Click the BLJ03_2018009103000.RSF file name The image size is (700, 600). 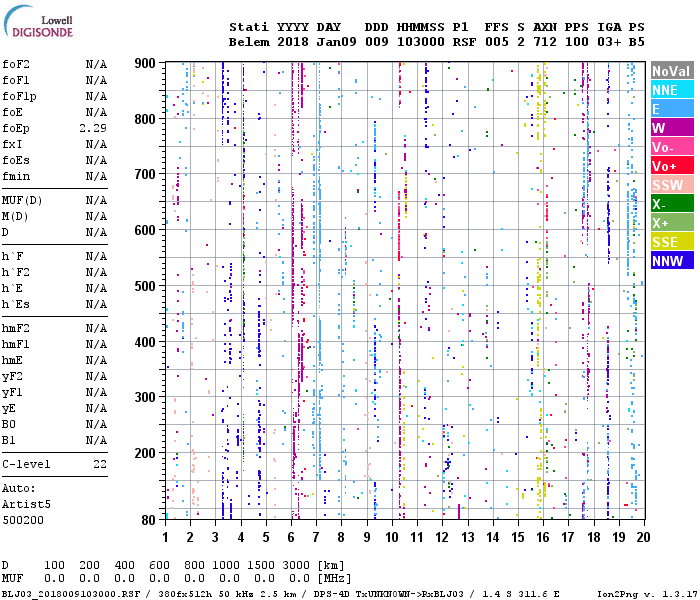(71, 594)
